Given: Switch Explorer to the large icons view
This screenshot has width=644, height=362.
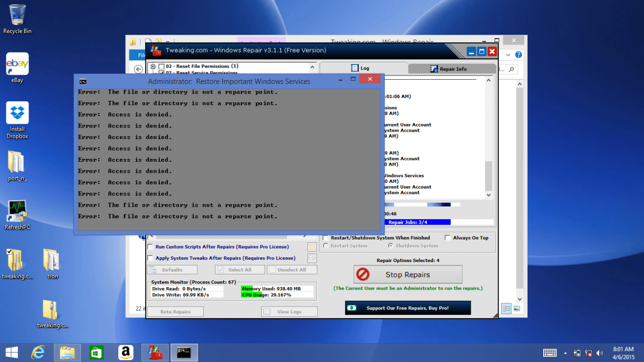Looking at the screenshot, I should [517, 308].
